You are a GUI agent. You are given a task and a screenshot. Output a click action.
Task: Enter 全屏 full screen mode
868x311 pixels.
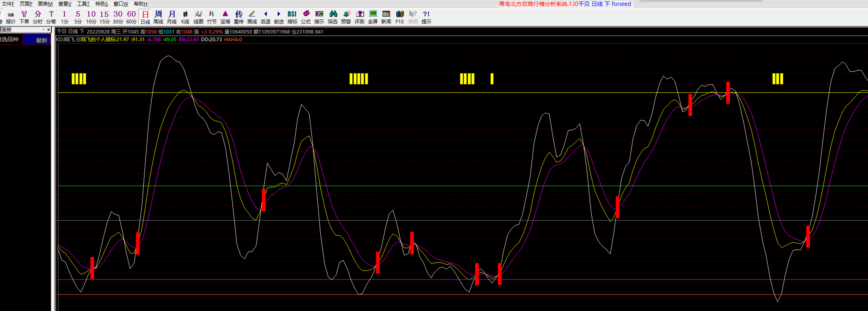pyautogui.click(x=373, y=18)
